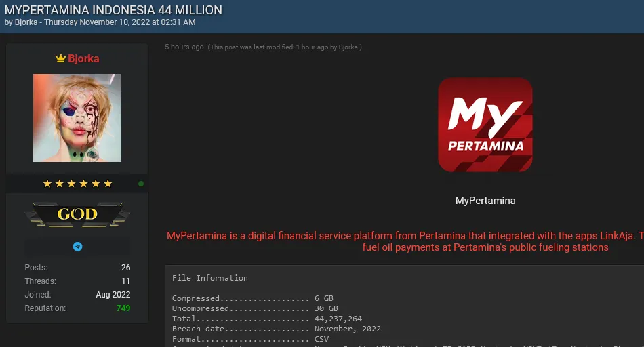This screenshot has height=347, width=644.
Task: Click the Telegram icon under GOD badge
Action: point(78,247)
